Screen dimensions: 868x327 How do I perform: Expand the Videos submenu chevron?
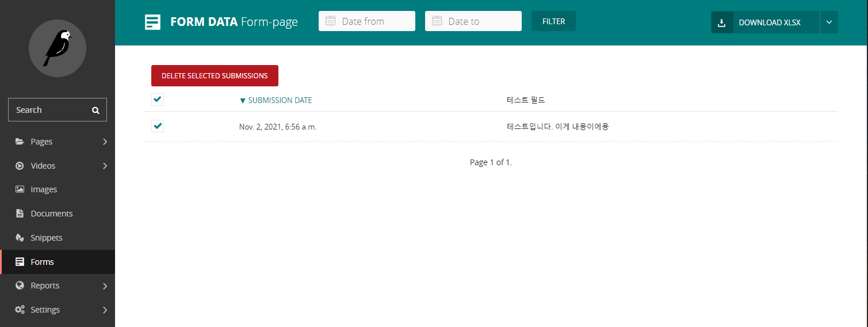[x=105, y=166]
